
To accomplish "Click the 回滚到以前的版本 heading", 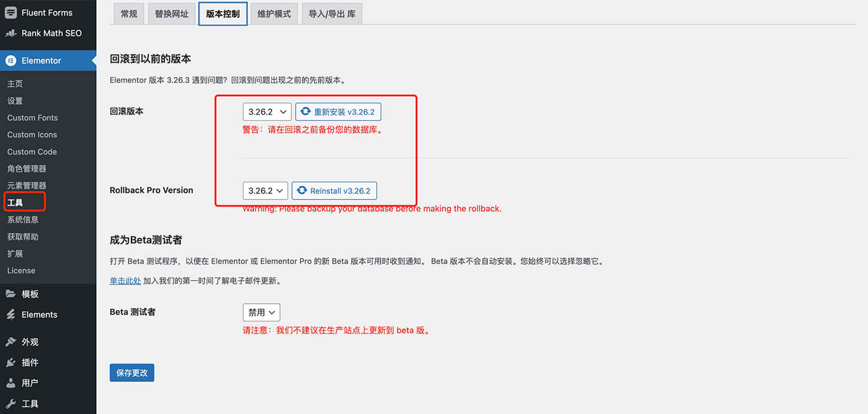I will tap(150, 59).
